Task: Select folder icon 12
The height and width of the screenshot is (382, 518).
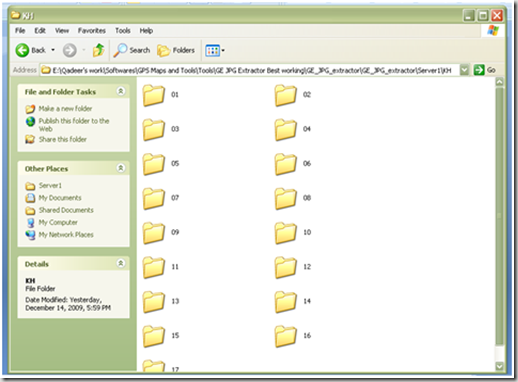Action: pyautogui.click(x=286, y=267)
